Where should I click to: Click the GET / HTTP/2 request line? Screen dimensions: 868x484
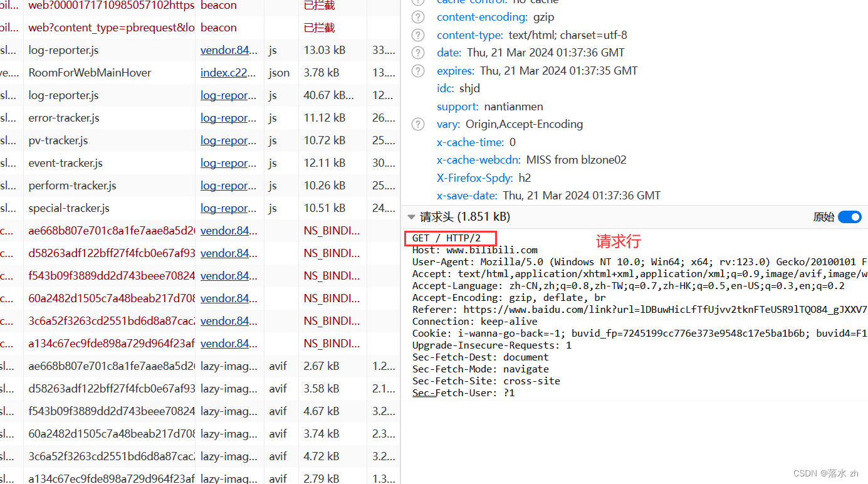tap(446, 238)
